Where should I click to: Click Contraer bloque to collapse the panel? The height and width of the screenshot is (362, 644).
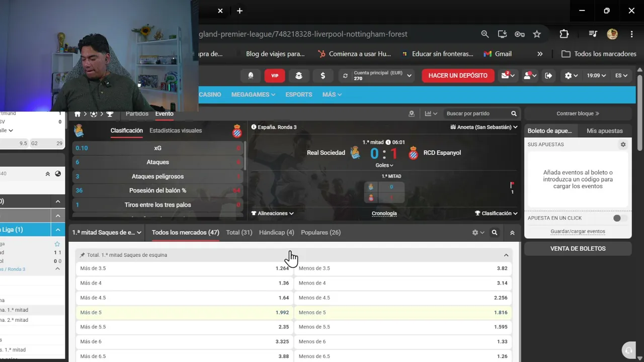point(578,114)
